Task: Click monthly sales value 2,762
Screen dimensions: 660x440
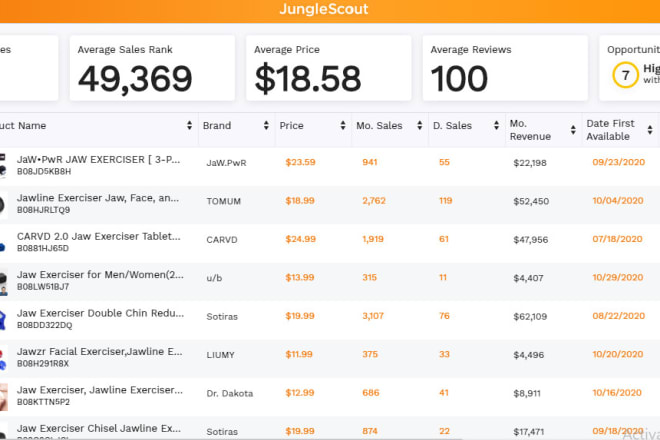Action: coord(374,200)
